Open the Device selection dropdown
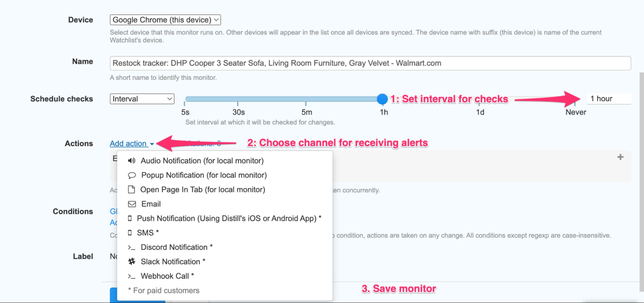Viewport: 644px width, 303px height. (165, 20)
